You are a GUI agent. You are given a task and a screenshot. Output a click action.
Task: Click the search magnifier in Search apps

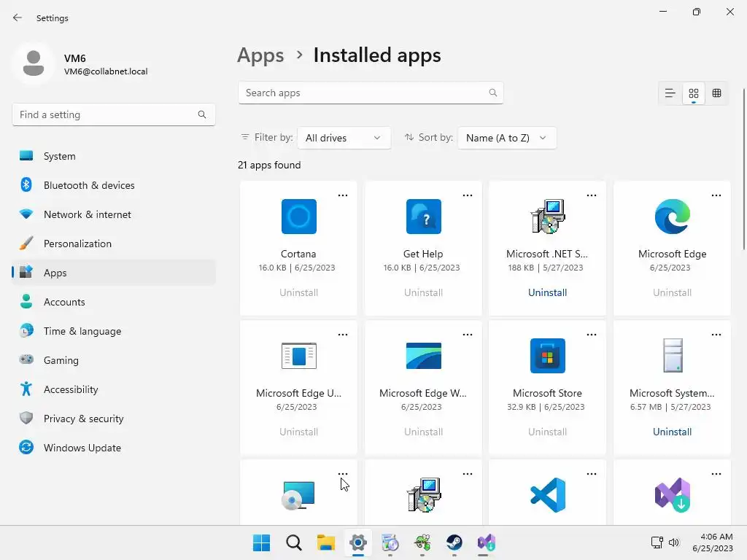[x=492, y=93]
